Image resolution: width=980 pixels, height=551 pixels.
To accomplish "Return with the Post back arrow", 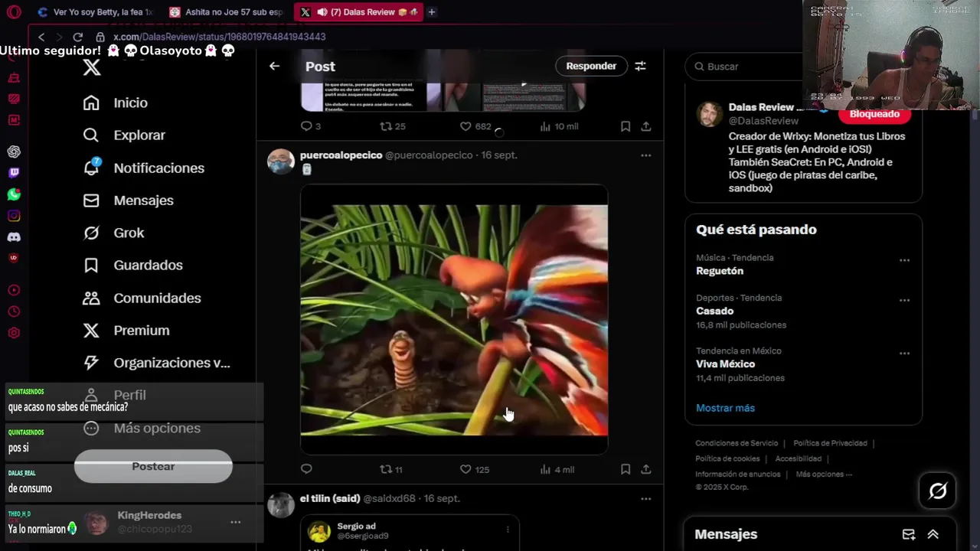I will tap(274, 66).
